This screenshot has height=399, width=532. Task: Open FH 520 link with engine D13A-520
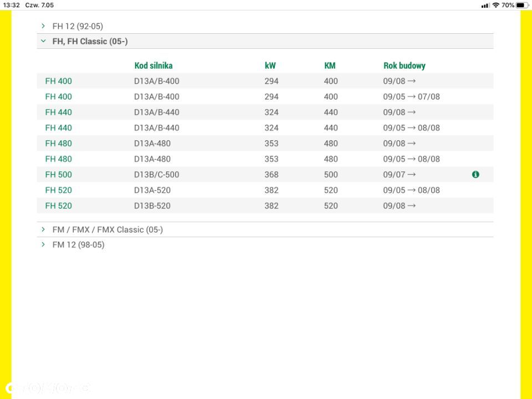(58, 190)
